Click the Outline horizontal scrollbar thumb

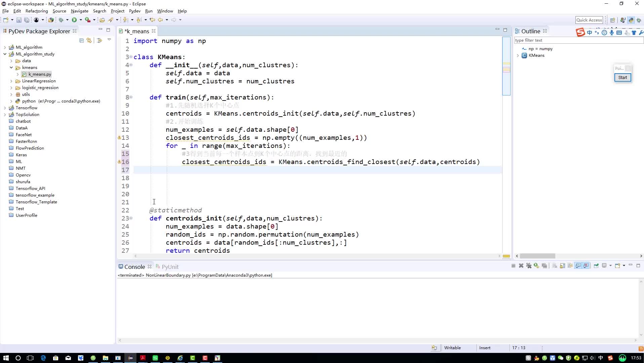pos(537,256)
